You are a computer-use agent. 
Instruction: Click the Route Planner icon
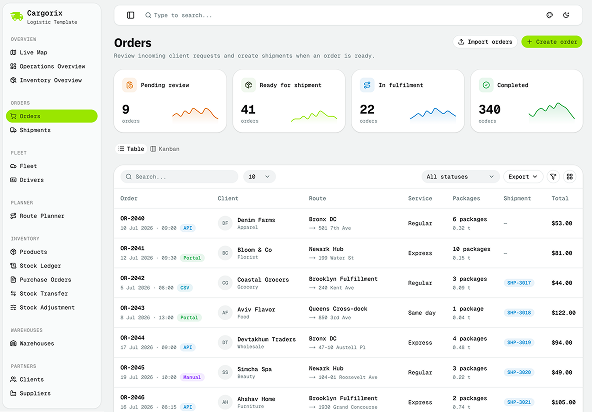point(13,216)
